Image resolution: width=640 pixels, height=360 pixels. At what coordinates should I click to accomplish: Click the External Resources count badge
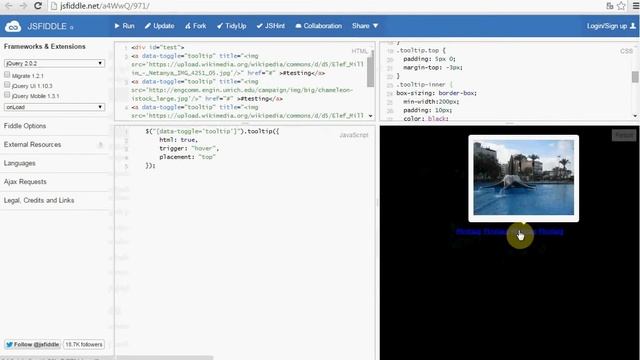tap(100, 144)
